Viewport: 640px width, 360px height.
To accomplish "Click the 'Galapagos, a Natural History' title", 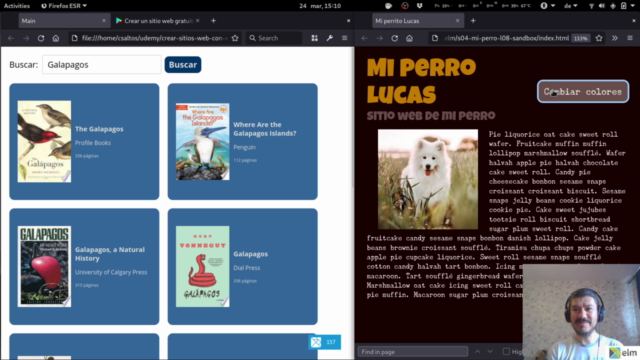I will click(110, 254).
